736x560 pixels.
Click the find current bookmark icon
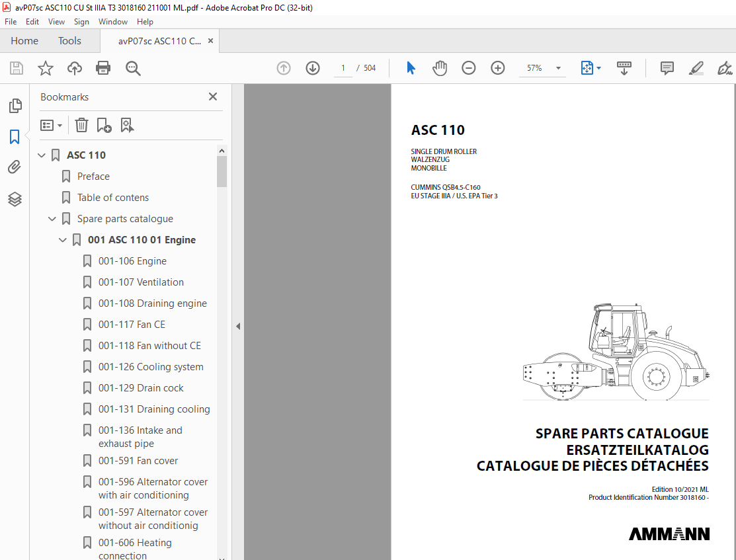coord(127,126)
